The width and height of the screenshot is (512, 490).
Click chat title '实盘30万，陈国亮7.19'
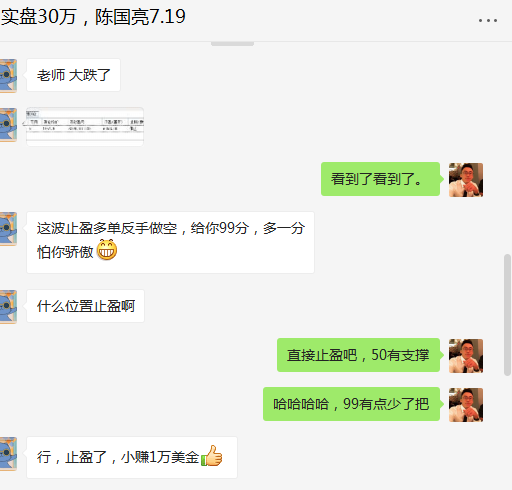point(93,17)
